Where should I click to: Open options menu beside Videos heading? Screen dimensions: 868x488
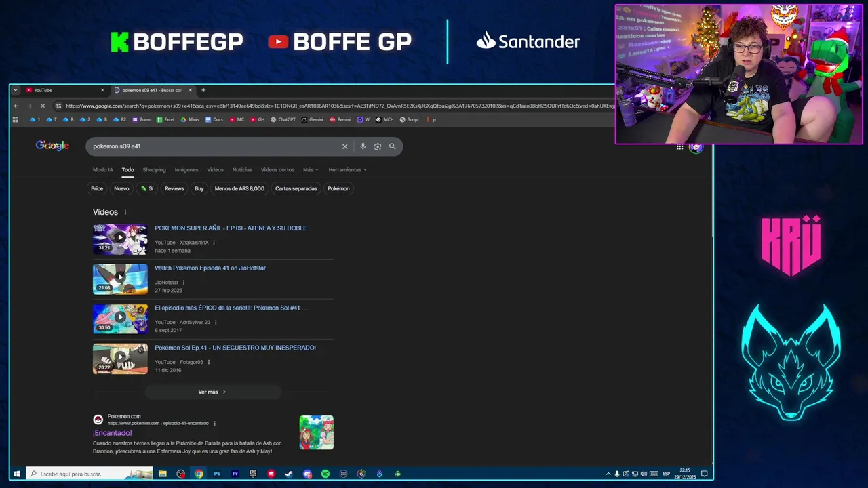coord(125,212)
